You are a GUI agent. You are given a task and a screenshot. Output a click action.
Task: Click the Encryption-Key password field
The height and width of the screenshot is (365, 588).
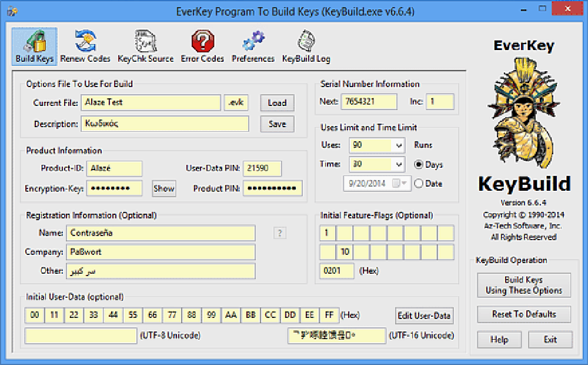pyautogui.click(x=115, y=188)
